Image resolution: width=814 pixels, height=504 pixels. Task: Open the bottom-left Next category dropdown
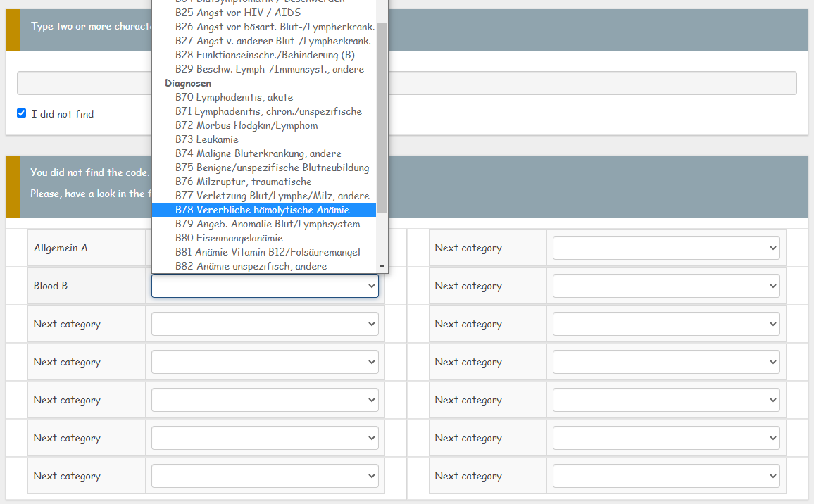point(265,476)
